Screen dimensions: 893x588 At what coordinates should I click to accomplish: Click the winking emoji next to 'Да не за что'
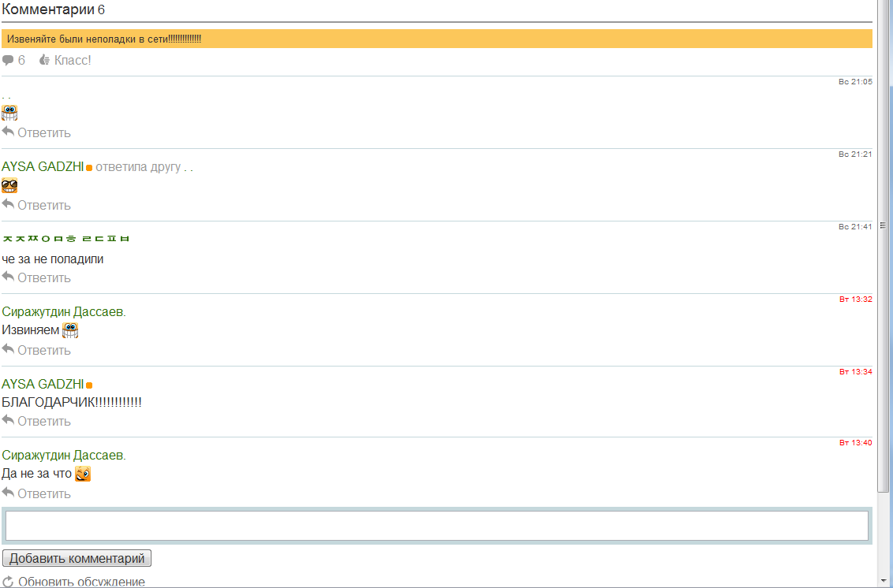click(83, 474)
